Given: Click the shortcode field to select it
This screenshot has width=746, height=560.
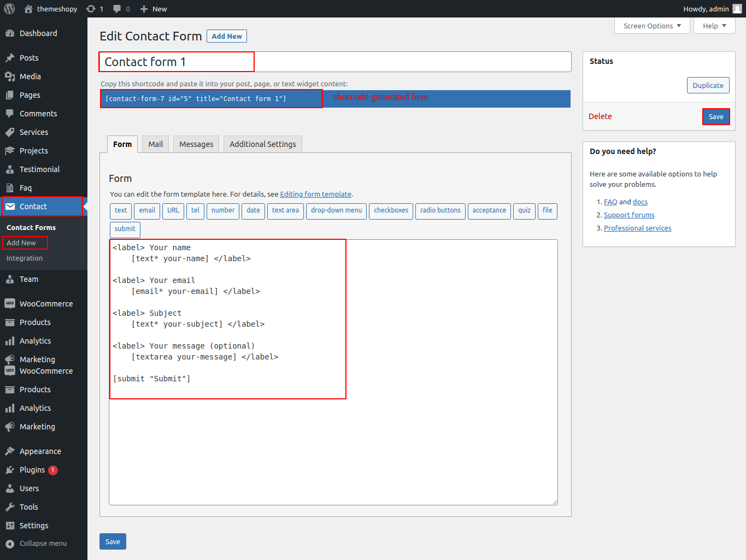Looking at the screenshot, I should coord(212,99).
